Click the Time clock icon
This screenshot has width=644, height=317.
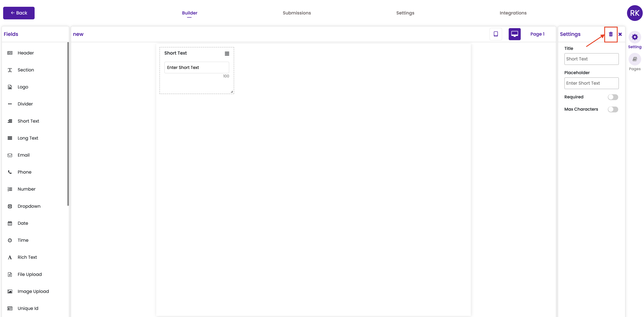pos(10,241)
